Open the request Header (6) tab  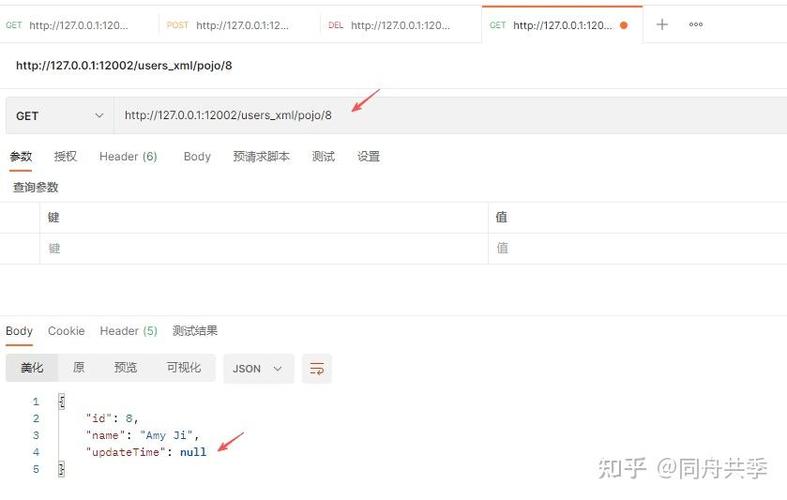point(128,157)
